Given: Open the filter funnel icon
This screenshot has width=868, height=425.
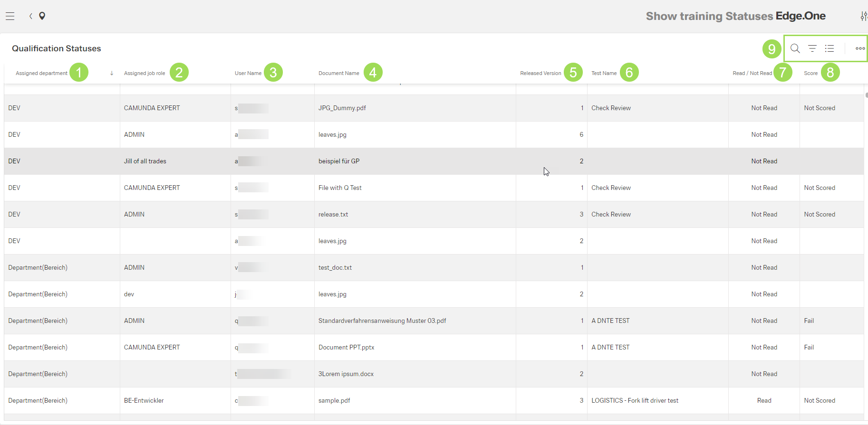Looking at the screenshot, I should coord(812,48).
